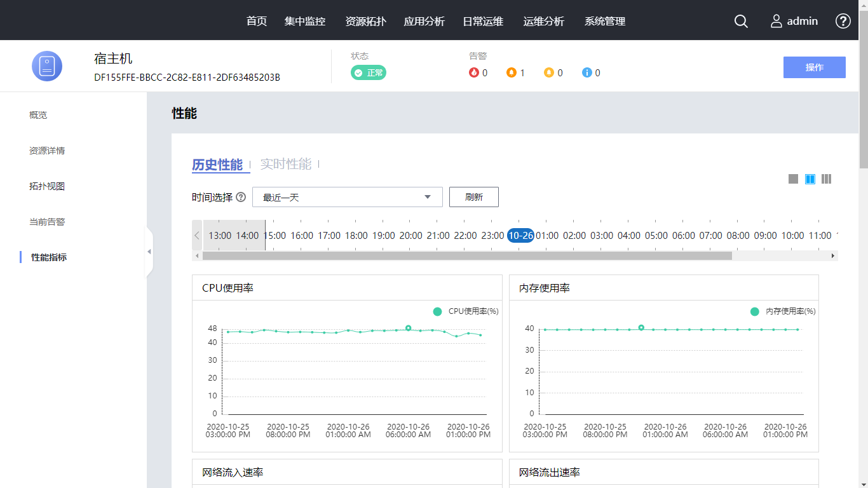Screen dimensions: 868x488
Task: Click the 刷新 button
Action: pos(473,197)
